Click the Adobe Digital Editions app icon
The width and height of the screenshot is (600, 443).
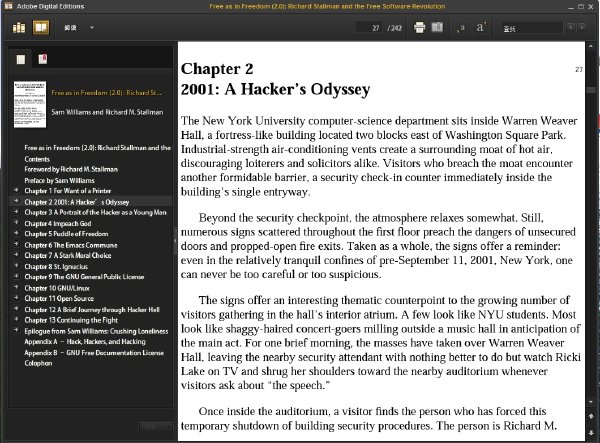8,6
